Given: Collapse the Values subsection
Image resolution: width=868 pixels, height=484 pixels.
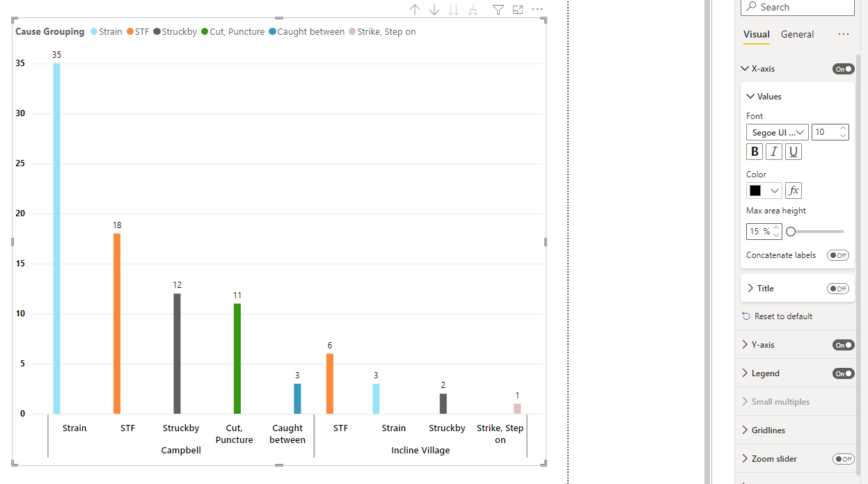Looking at the screenshot, I should tap(750, 97).
